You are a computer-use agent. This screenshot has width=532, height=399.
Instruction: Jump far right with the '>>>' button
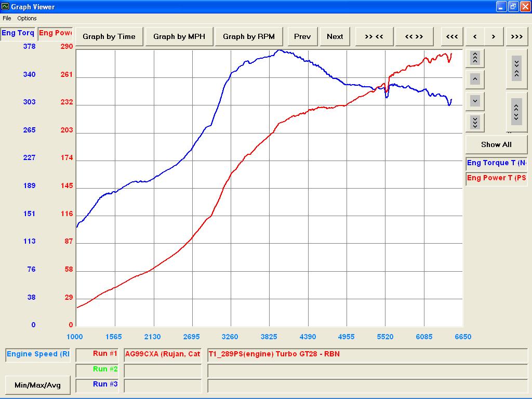pyautogui.click(x=517, y=37)
